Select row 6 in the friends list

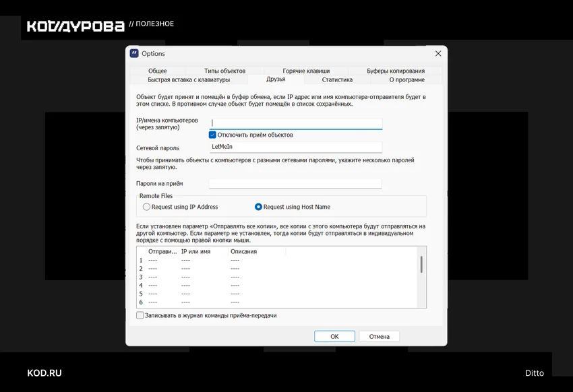click(x=277, y=302)
